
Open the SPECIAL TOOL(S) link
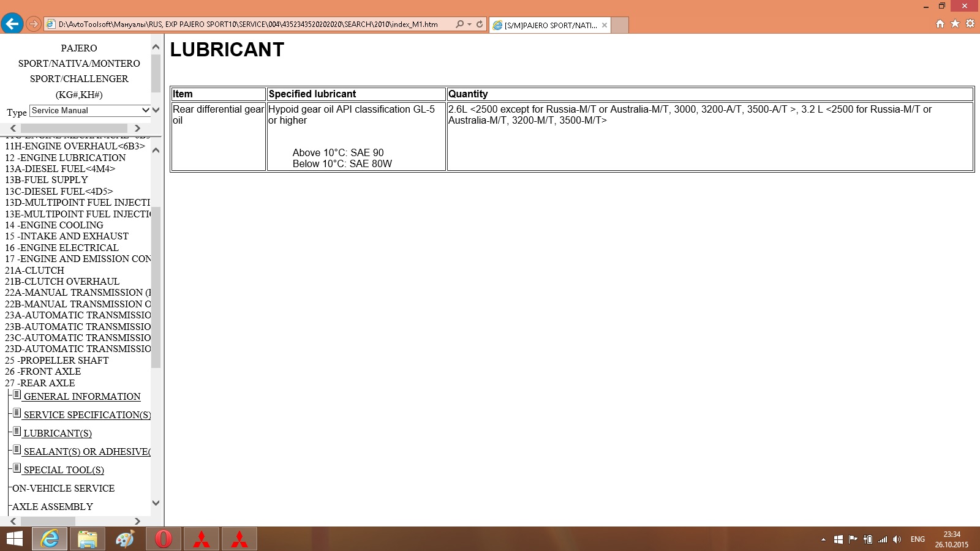click(64, 470)
